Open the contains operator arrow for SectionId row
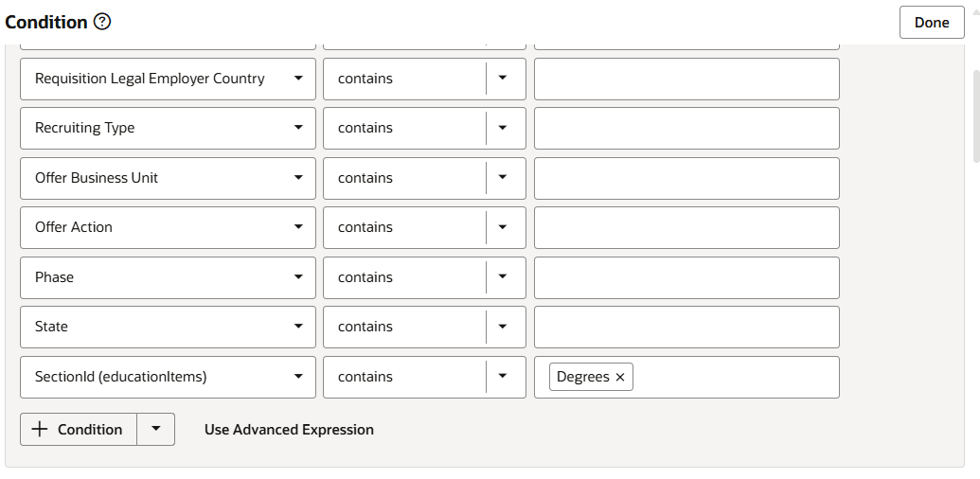The width and height of the screenshot is (980, 479). 503,377
